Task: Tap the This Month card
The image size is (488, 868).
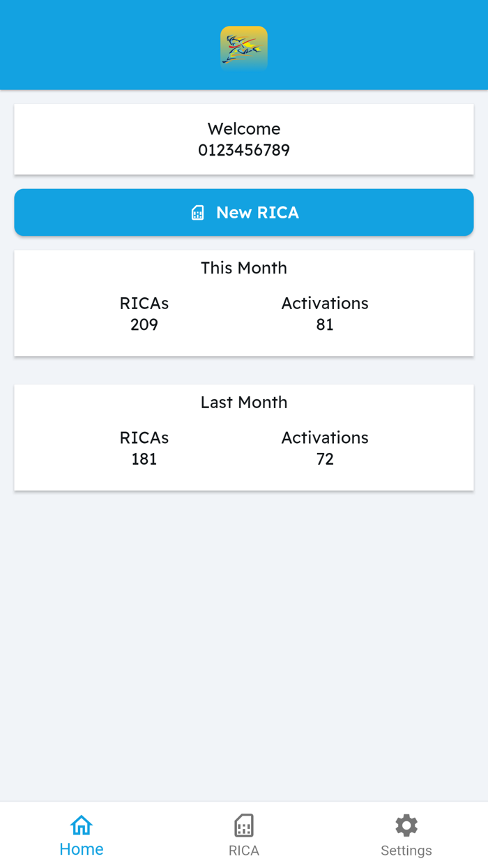Action: (x=244, y=303)
